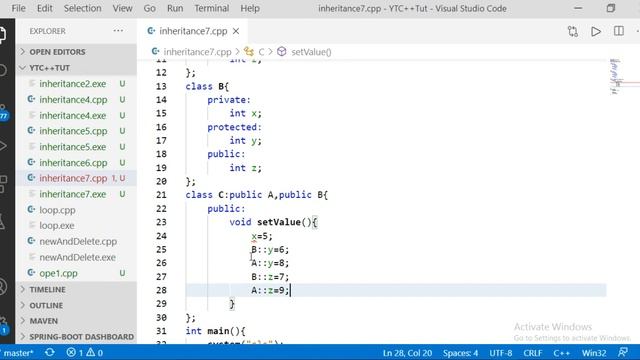Place cursor on line 24 x=5;
Screen dimensions: 640x360
[262, 236]
